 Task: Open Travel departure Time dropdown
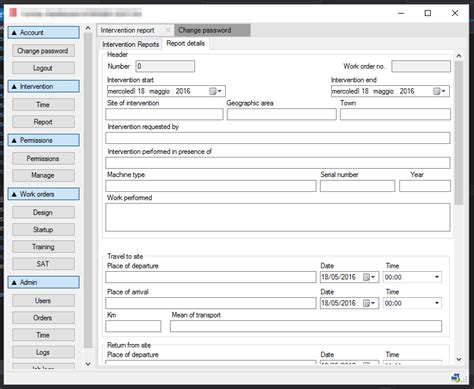(437, 277)
